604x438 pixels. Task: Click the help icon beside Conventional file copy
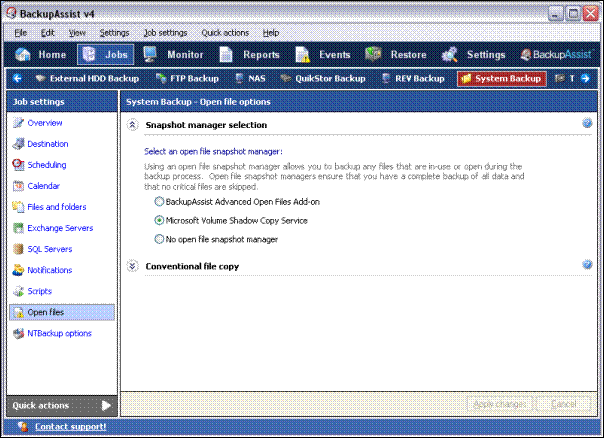[587, 265]
